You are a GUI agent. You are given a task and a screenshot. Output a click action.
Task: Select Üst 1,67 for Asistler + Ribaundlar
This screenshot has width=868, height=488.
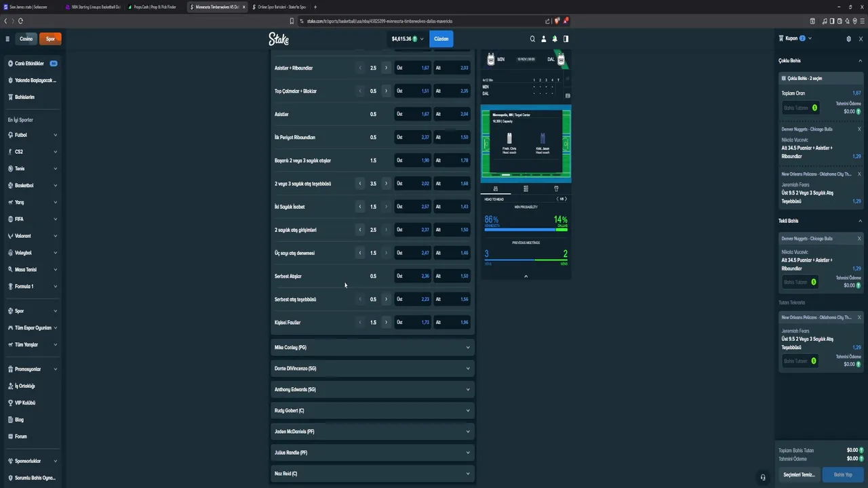coord(413,68)
